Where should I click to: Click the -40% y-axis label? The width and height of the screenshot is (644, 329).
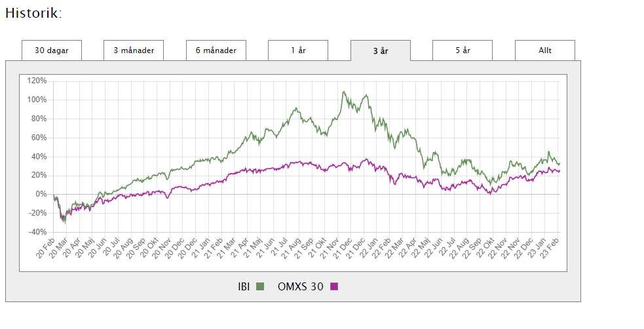point(37,232)
